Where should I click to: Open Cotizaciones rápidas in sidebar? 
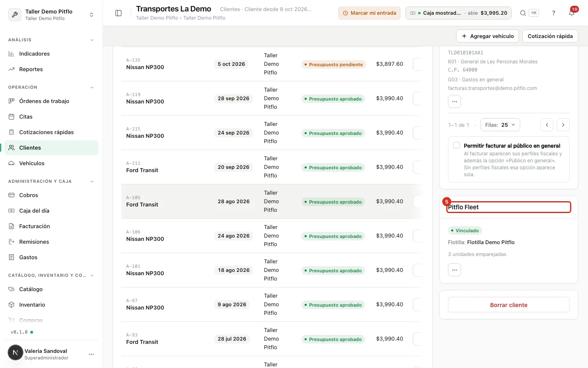click(51, 132)
